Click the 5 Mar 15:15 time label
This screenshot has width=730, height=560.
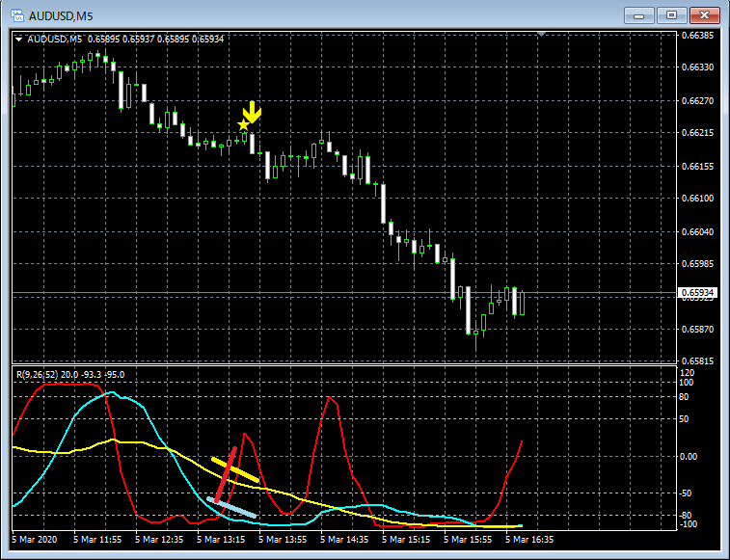[406, 540]
